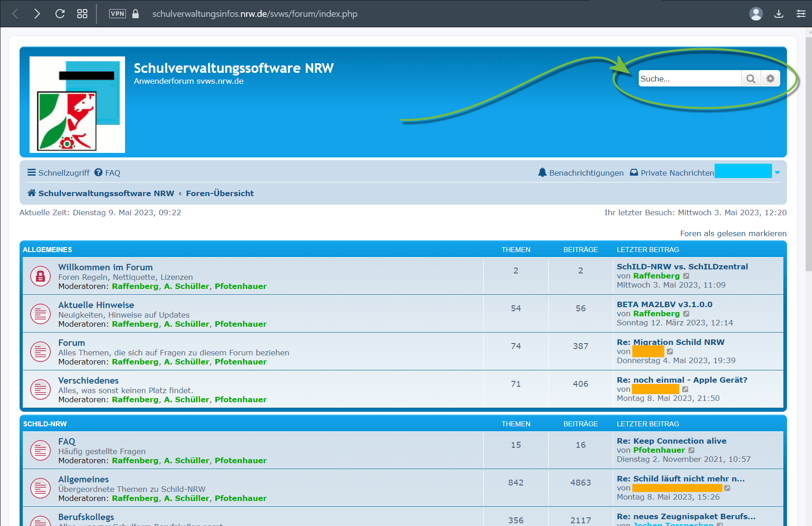Open moderator Raffenberg in Willkommen im Forum row
812x526 pixels.
click(x=135, y=286)
